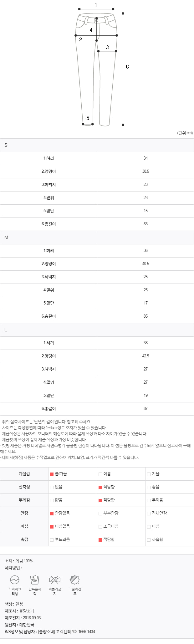Click the dry cleaning care icon

[15, 580]
